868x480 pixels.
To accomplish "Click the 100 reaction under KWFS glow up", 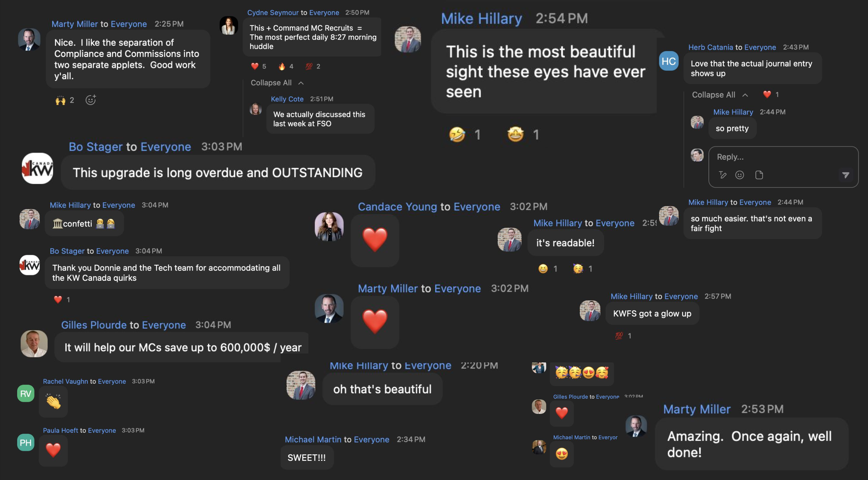I will (x=623, y=336).
